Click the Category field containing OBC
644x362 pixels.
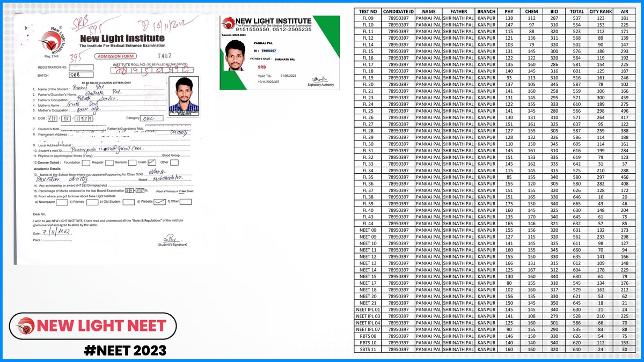pos(149,118)
